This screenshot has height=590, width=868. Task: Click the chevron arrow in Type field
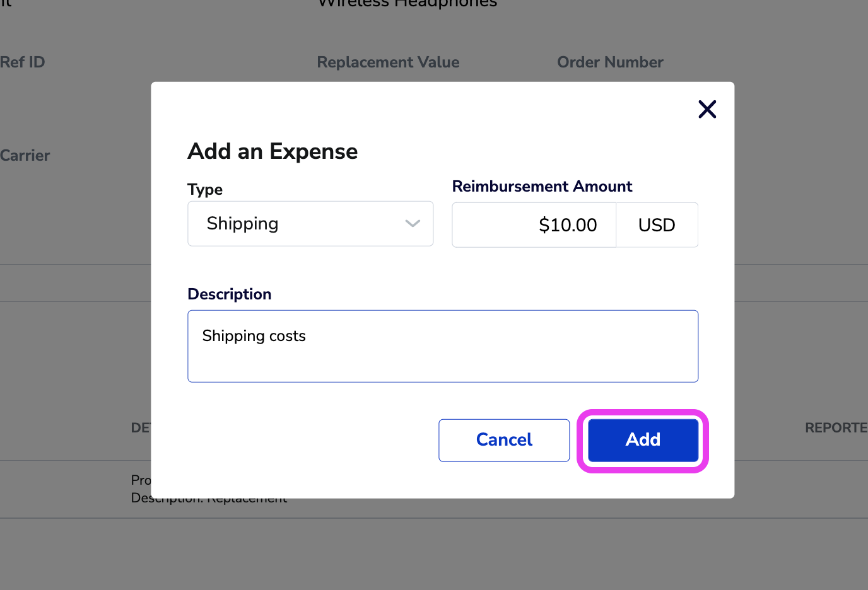pos(413,224)
